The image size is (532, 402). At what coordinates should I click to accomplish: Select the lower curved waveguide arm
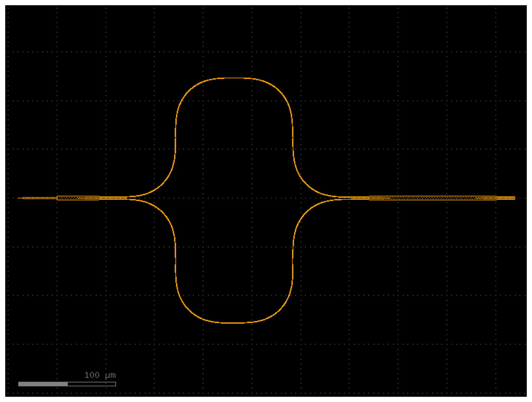pos(234,323)
